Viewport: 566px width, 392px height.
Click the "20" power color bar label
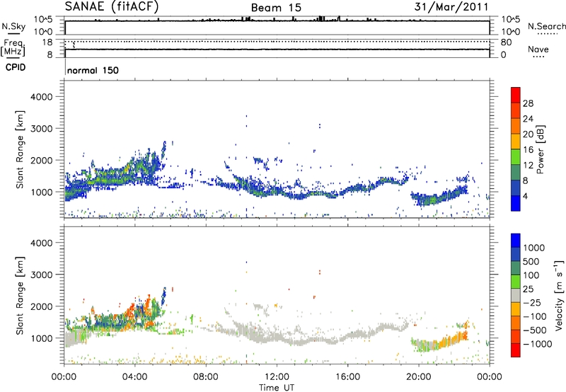coord(528,134)
